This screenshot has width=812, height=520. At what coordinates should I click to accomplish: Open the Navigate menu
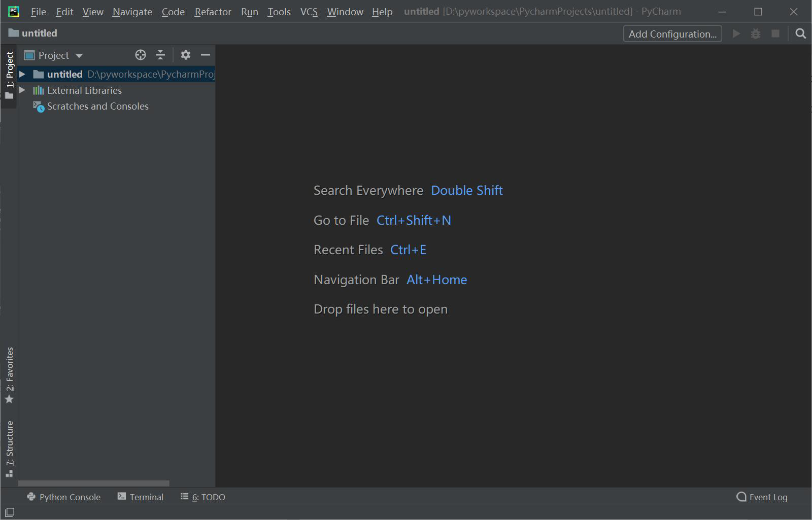(x=132, y=11)
